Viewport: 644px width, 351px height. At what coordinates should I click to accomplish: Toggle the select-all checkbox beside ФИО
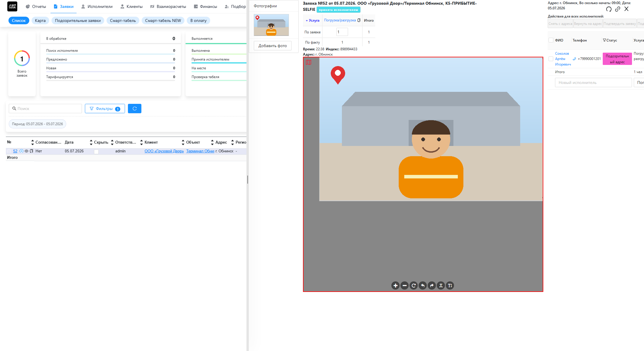551,40
